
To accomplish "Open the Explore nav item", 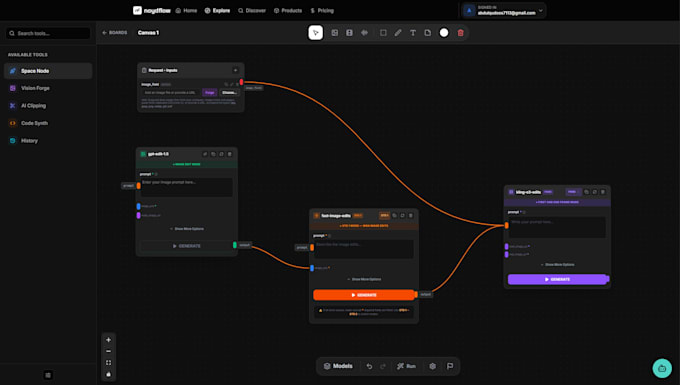I will [217, 10].
